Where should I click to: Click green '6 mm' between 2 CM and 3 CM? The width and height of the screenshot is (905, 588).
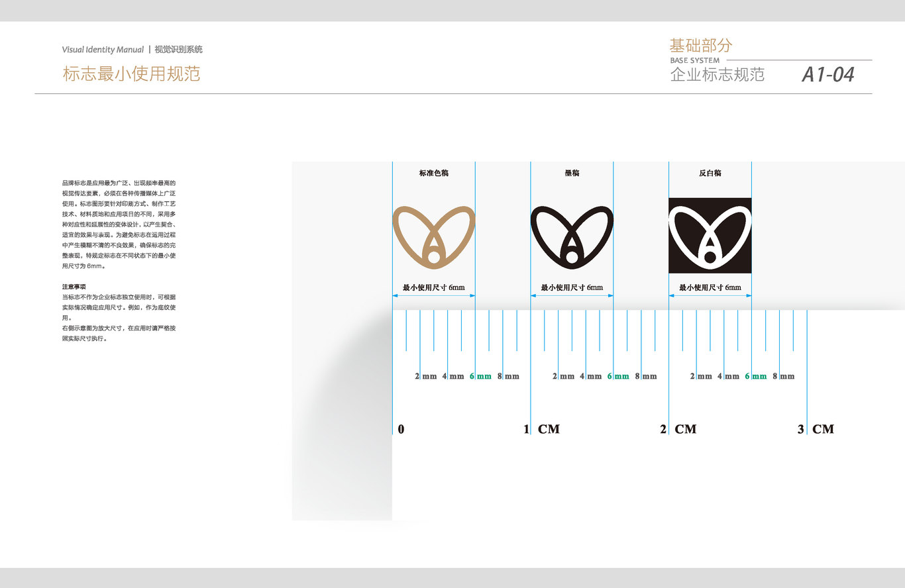755,376
